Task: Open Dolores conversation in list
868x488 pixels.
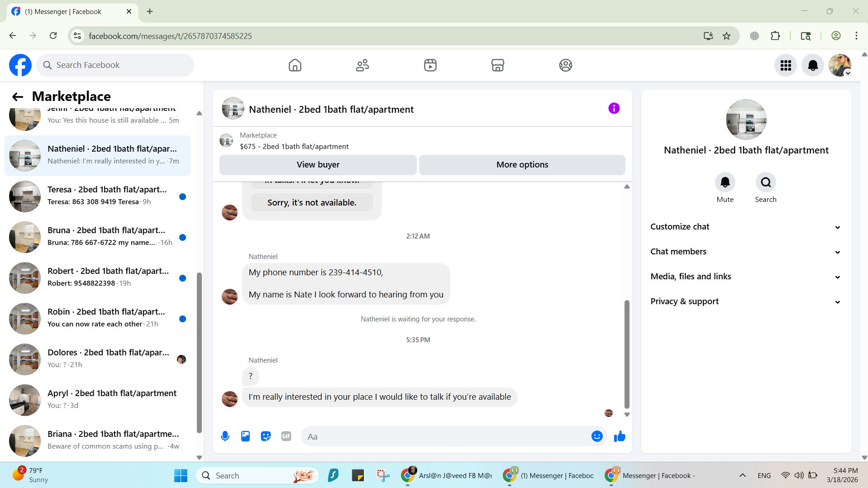Action: coord(97,359)
